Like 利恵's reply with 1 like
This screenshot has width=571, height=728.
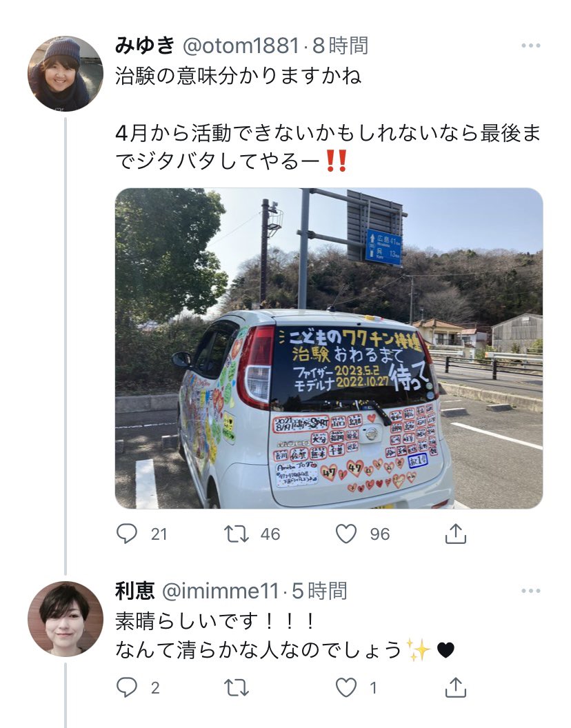(346, 687)
